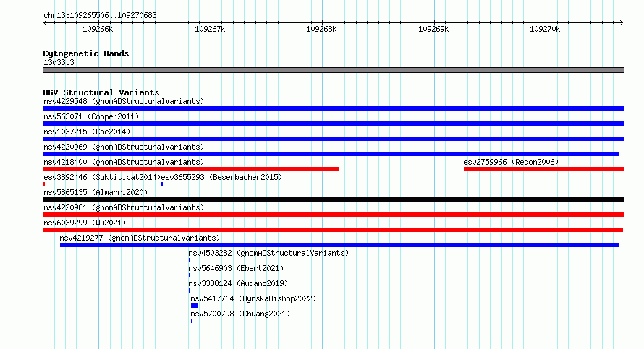Open nsv5865135 (Almarri2020) label
644x349 pixels.
[x=96, y=192]
